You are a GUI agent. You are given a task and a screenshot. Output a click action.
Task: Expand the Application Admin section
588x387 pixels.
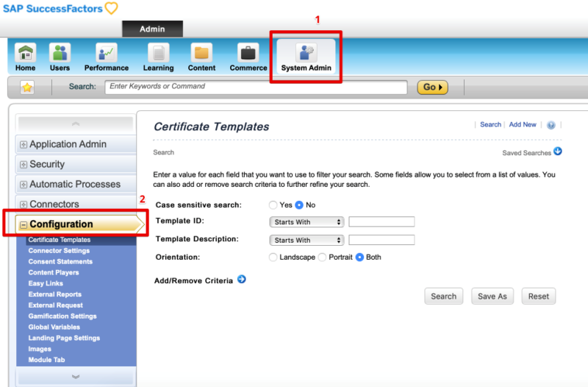(x=24, y=145)
